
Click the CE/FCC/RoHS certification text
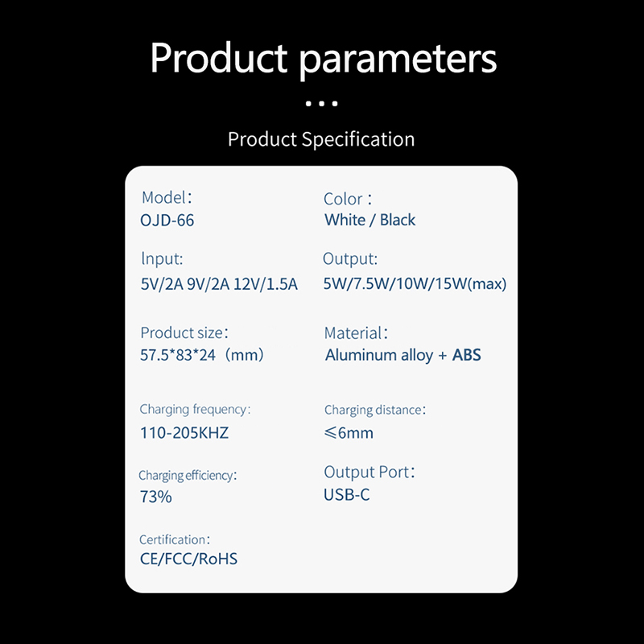point(188,559)
